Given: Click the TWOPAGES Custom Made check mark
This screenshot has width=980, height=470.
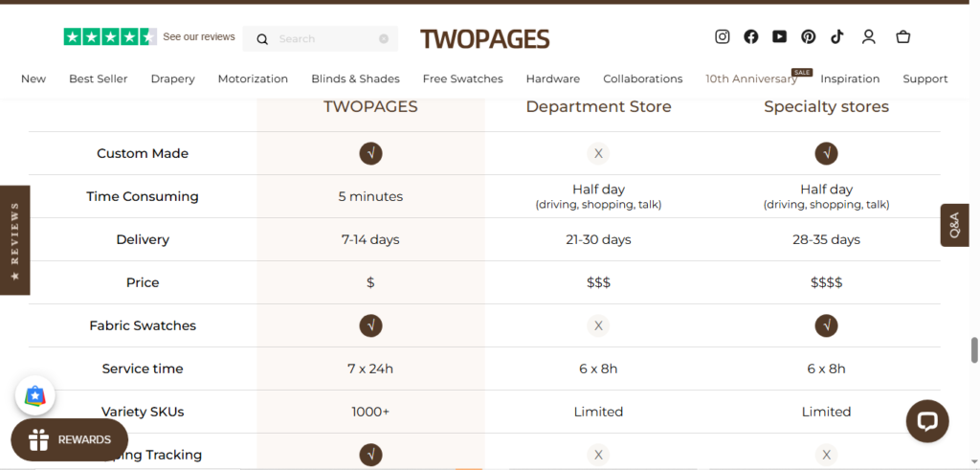Looking at the screenshot, I should [370, 153].
